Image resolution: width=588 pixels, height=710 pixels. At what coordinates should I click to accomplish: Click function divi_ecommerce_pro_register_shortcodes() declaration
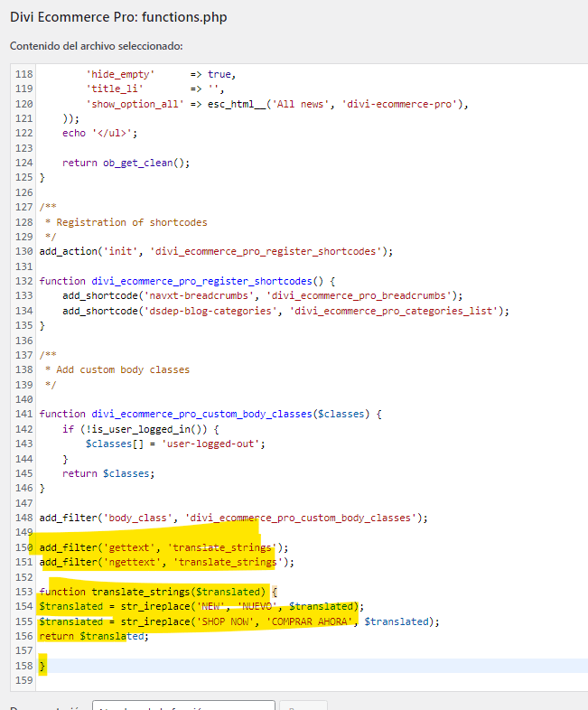[x=187, y=281]
